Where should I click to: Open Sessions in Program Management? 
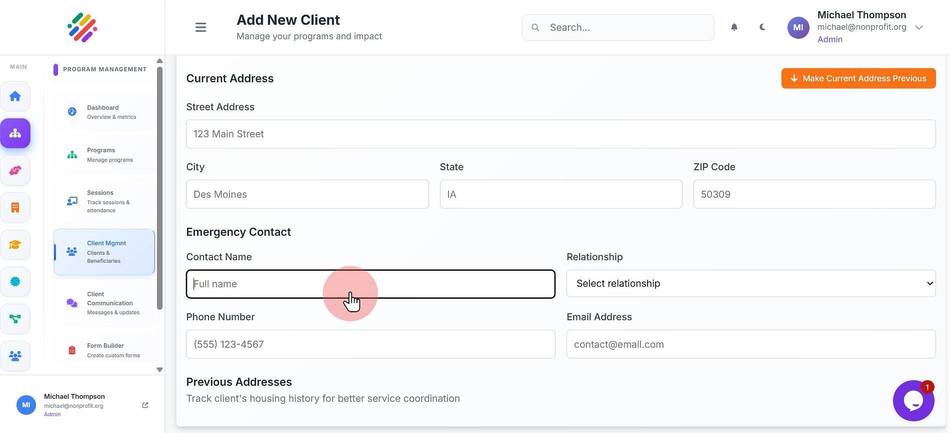click(x=104, y=201)
